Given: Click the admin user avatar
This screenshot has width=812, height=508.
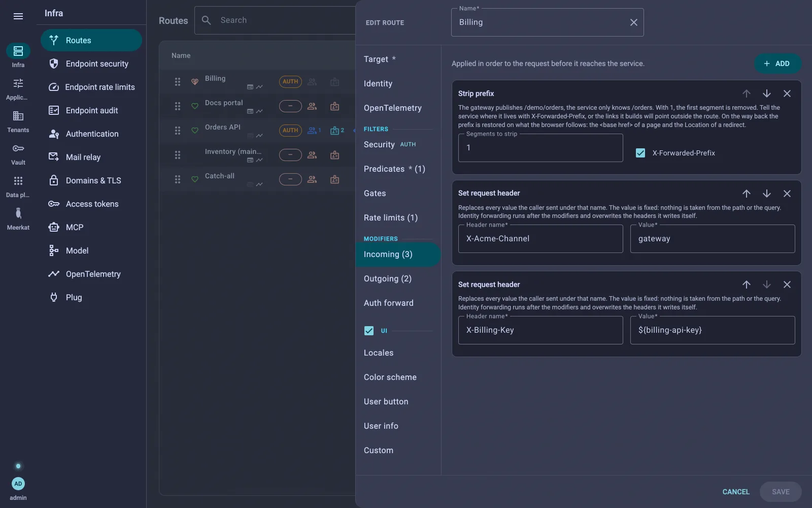Looking at the screenshot, I should point(18,484).
